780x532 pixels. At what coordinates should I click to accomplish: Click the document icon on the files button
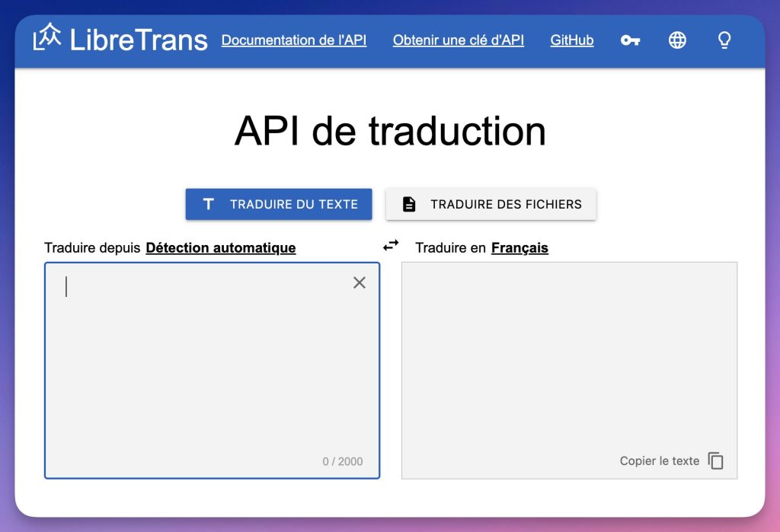tap(409, 204)
